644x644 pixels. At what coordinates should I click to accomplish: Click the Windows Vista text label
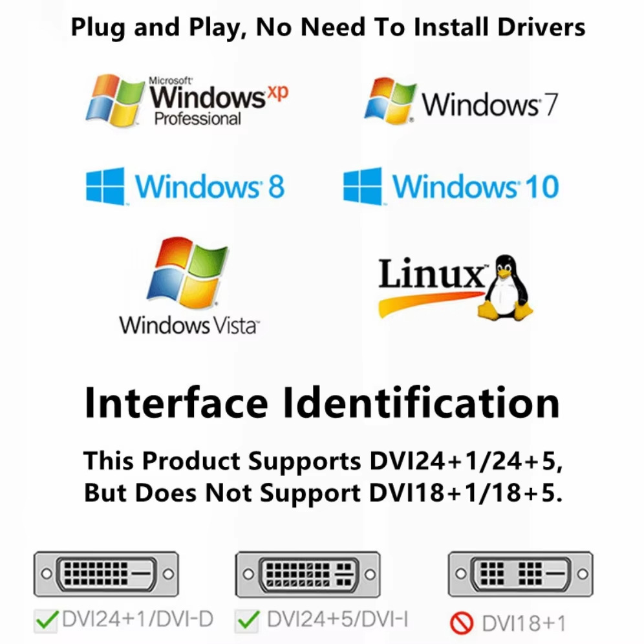coord(189,326)
